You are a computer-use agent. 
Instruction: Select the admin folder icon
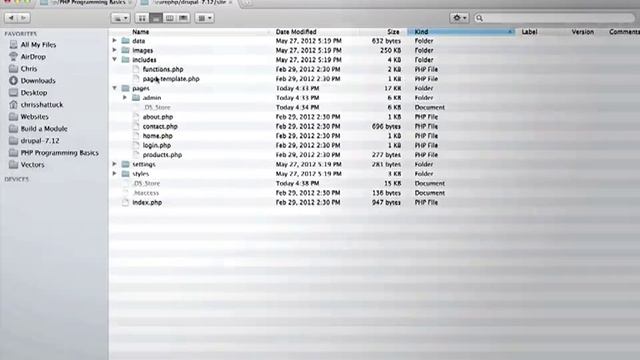pos(136,98)
